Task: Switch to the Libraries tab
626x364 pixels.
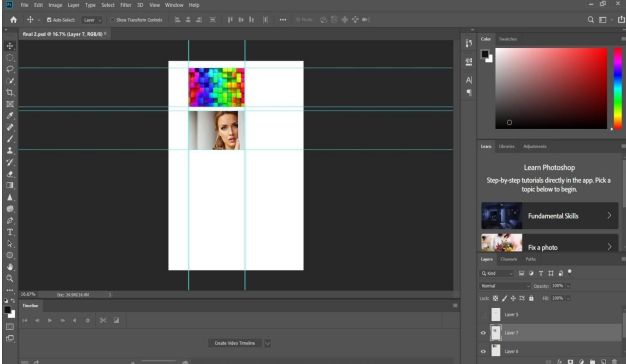Action: tap(507, 146)
